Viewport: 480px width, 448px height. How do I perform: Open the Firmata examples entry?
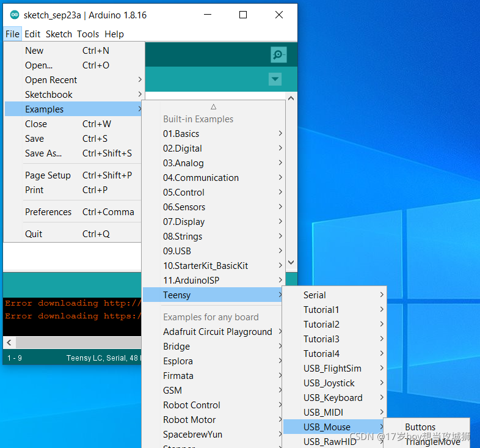coord(213,376)
